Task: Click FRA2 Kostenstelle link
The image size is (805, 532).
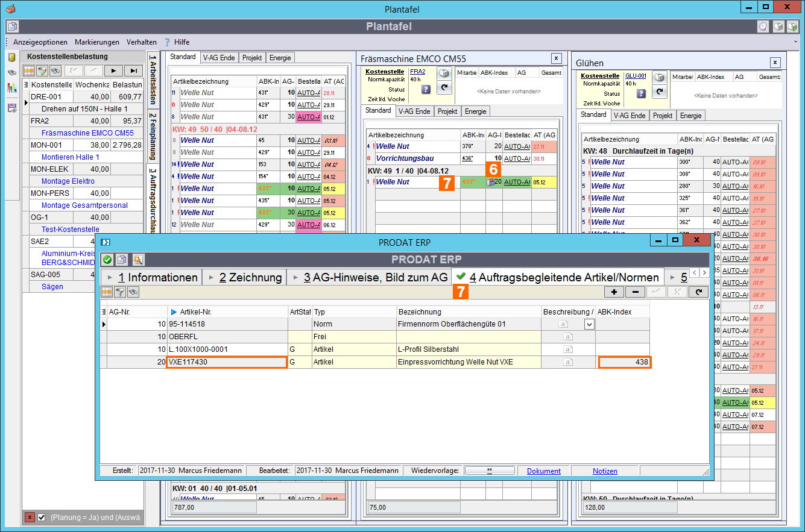Action: tap(418, 72)
